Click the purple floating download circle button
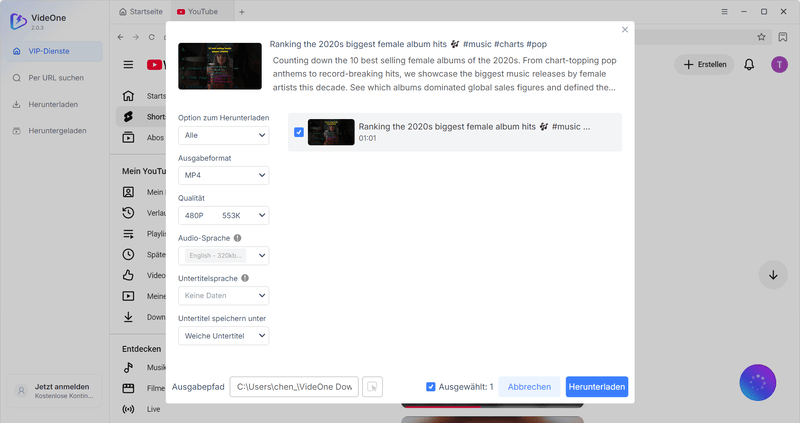The image size is (800, 423). [x=758, y=382]
